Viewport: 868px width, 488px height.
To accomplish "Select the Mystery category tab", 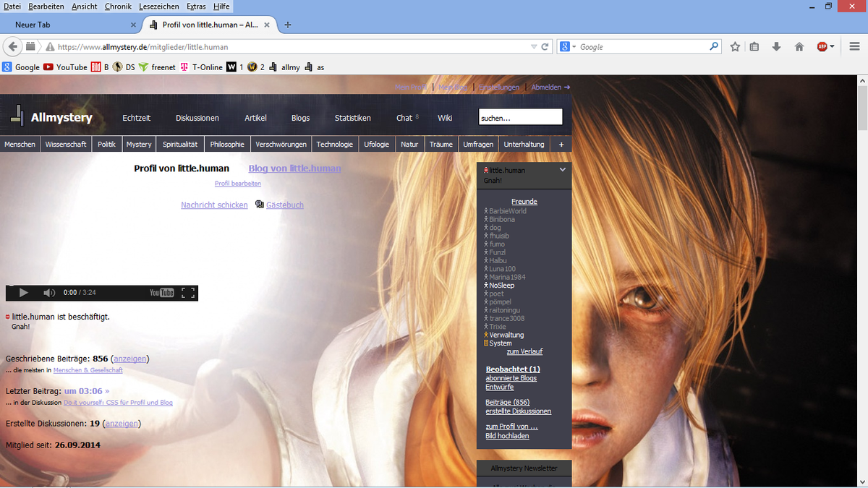I will click(139, 144).
